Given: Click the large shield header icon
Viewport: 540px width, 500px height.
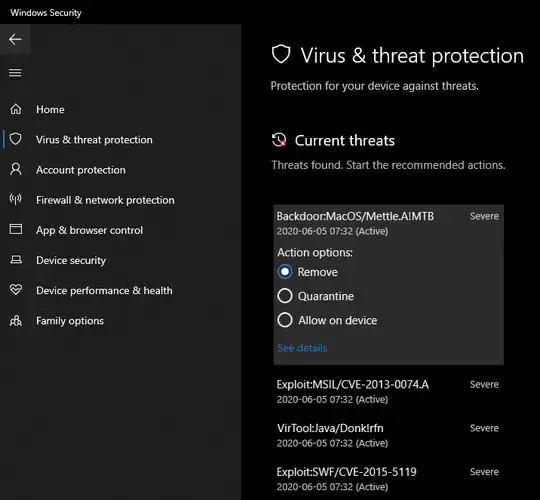Looking at the screenshot, I should click(281, 54).
